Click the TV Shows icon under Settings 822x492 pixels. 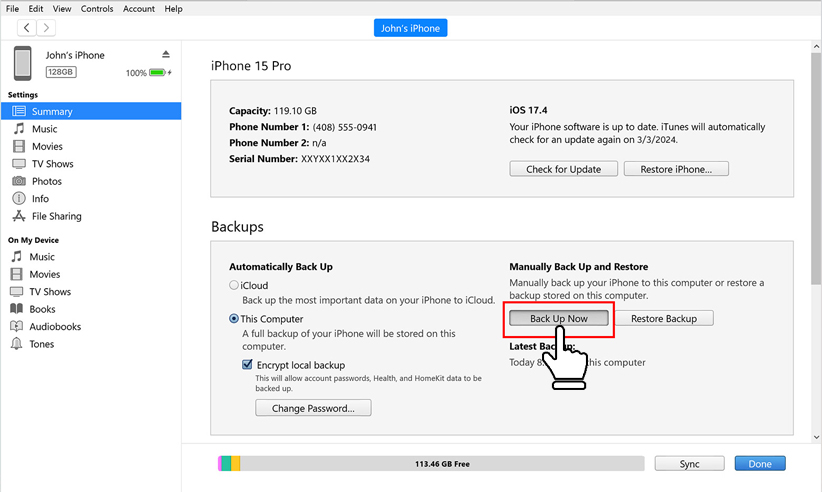[x=19, y=164]
